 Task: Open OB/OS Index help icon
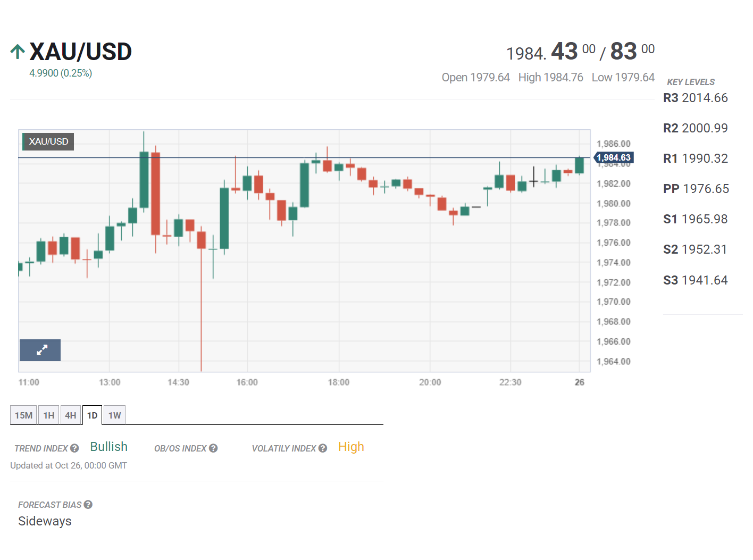[x=213, y=448]
